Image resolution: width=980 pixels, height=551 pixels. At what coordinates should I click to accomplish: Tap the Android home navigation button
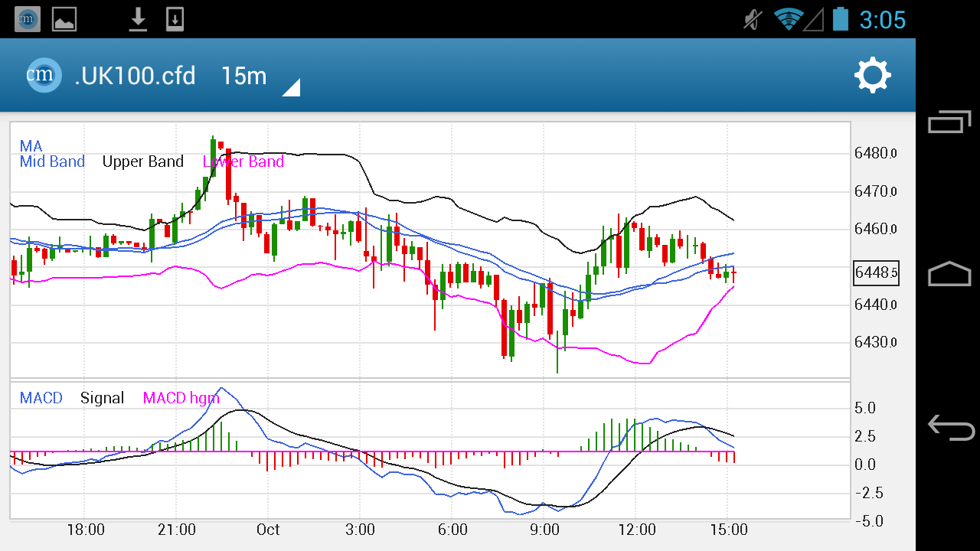pos(949,274)
